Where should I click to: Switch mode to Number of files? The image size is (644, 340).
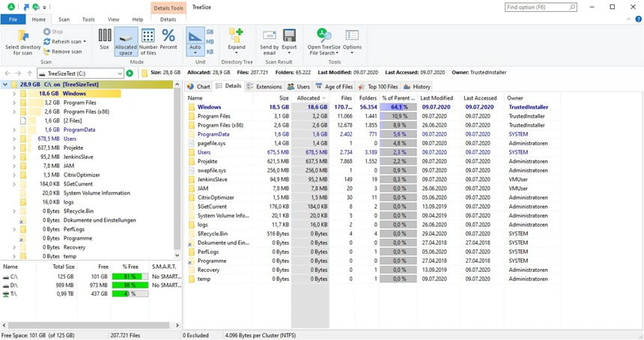click(x=148, y=41)
